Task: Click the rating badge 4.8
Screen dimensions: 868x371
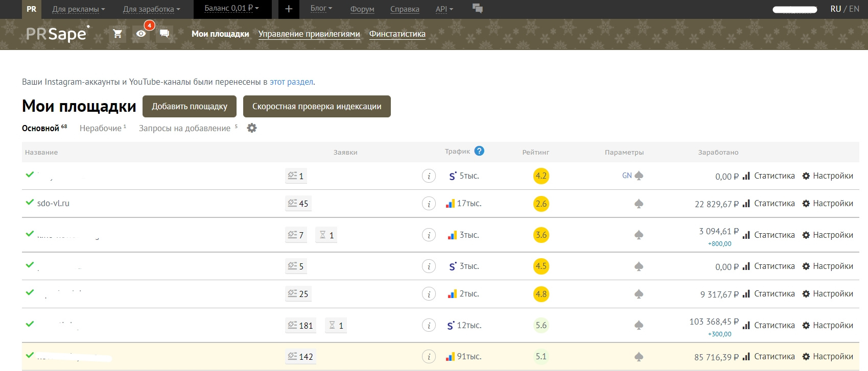Action: point(541,294)
